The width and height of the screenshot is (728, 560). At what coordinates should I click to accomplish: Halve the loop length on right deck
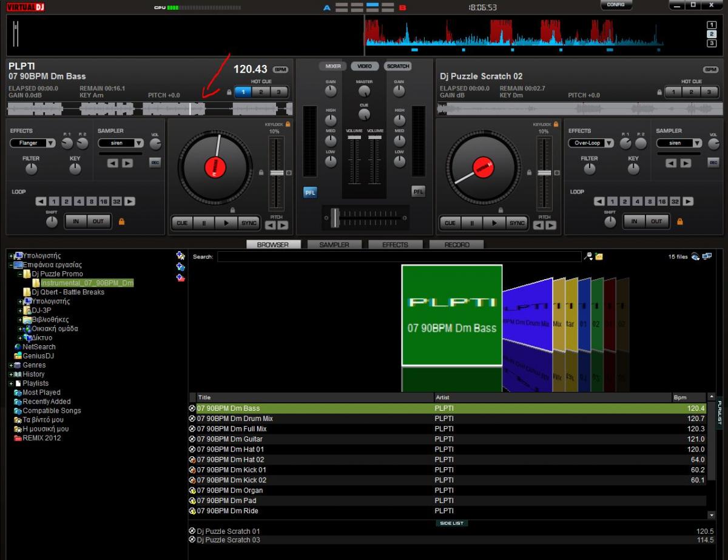[x=600, y=201]
